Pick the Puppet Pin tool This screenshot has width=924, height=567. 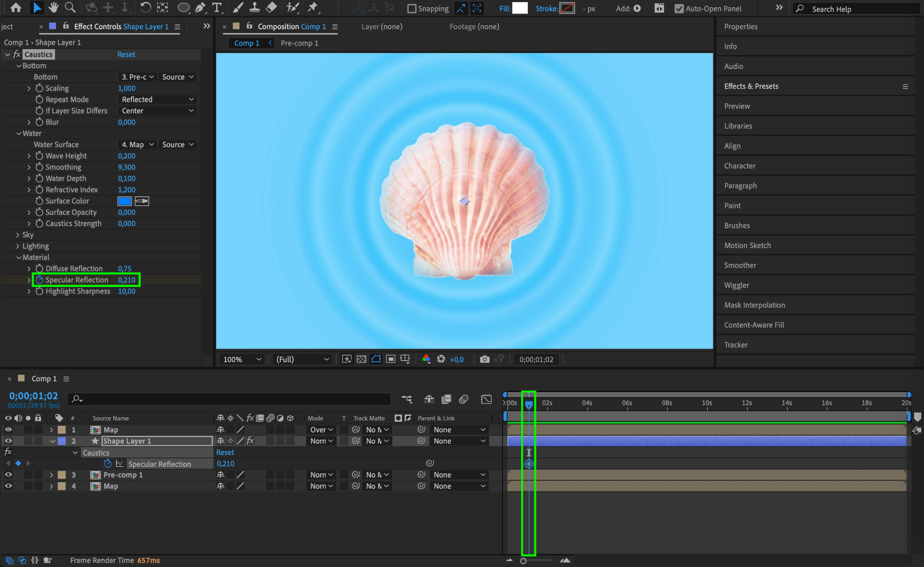pos(312,8)
